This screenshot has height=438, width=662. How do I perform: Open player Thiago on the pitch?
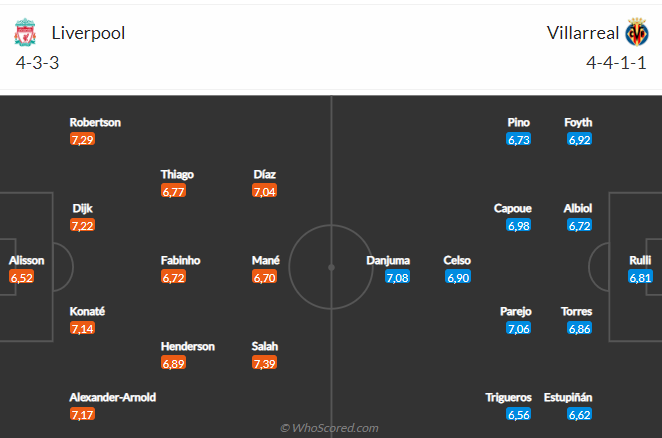pos(177,174)
